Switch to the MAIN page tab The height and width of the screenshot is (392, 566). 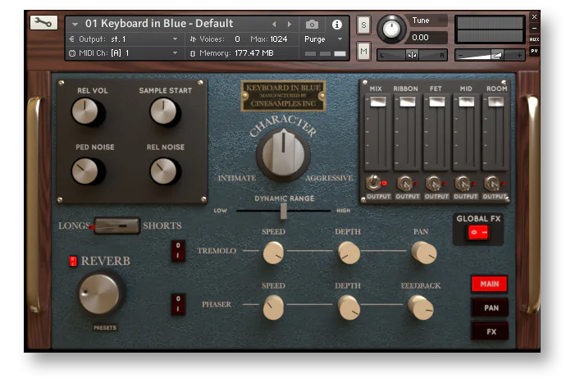[x=490, y=284]
